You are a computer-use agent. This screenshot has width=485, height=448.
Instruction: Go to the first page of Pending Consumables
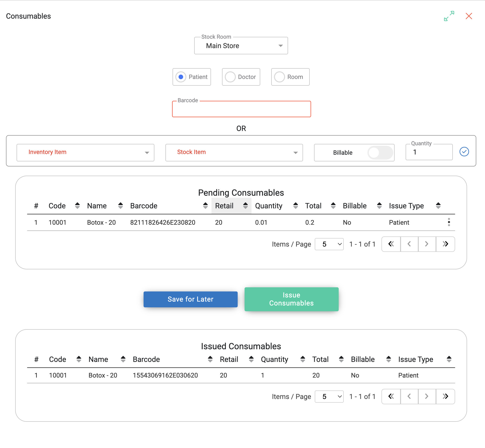coord(391,244)
